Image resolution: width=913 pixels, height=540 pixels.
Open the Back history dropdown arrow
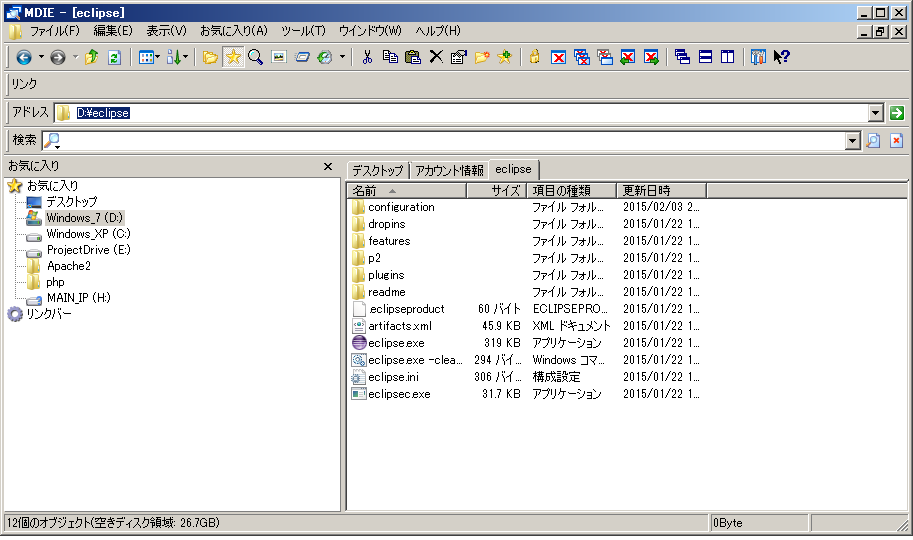tap(41, 57)
